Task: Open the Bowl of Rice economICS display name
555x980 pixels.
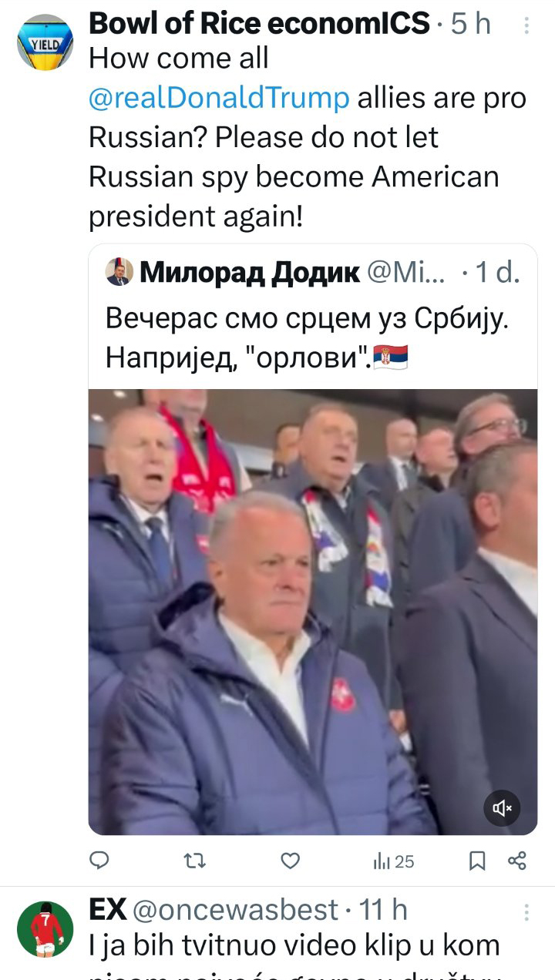Action: [259, 25]
